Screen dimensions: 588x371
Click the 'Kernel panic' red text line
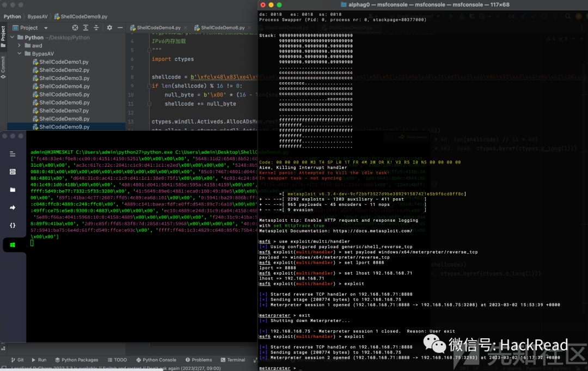(x=324, y=173)
